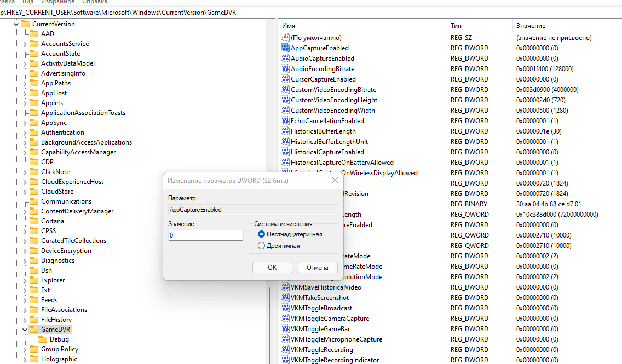Click the VKMToggleCameraCapture DWORD icon
Viewport: 622px width, 364px height.
[x=285, y=318]
